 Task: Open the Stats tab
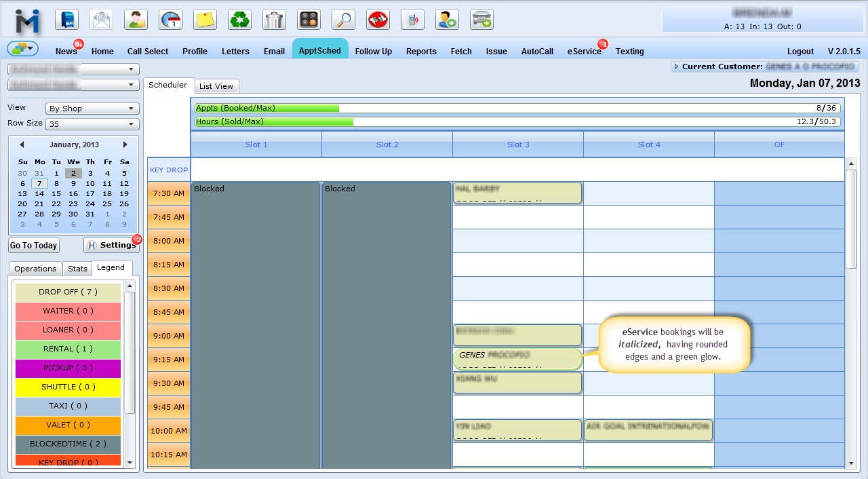point(77,269)
